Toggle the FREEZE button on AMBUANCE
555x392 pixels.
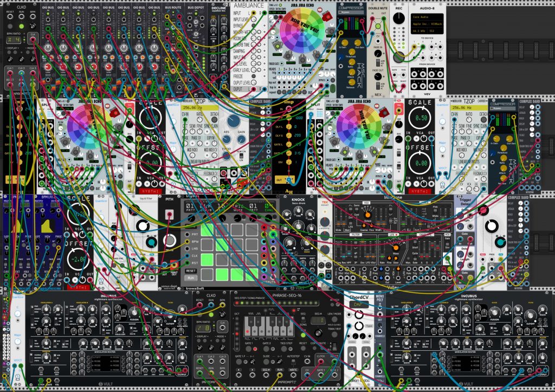click(254, 76)
